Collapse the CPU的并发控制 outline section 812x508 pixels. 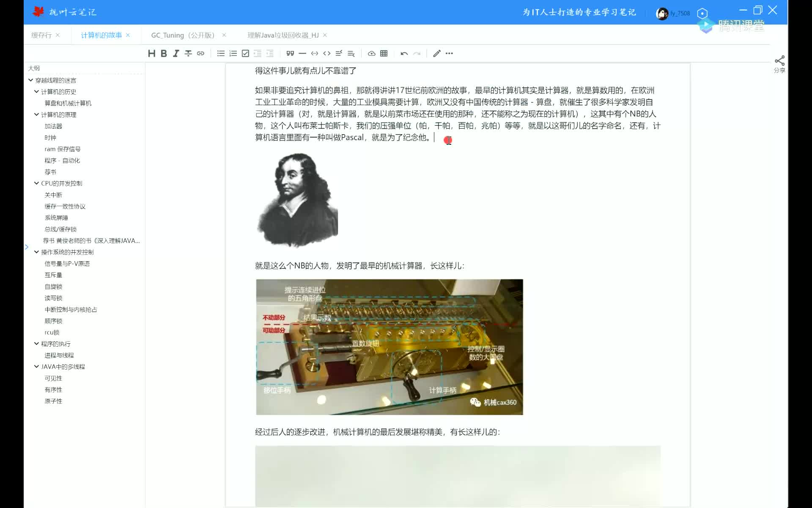[36, 183]
